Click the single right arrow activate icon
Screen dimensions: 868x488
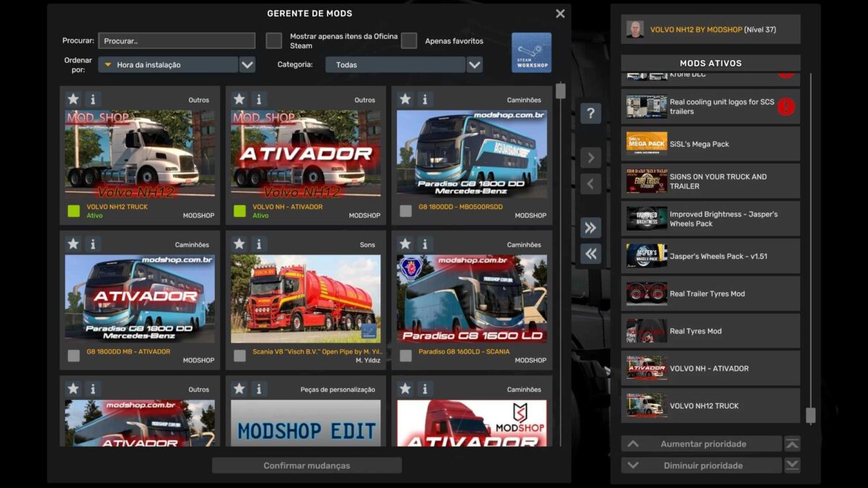click(590, 158)
